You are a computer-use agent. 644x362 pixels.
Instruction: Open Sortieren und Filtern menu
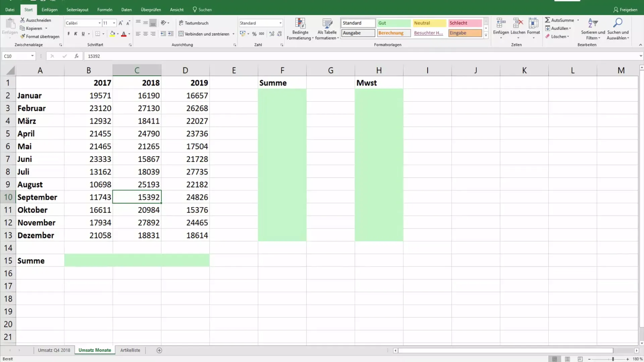point(593,29)
